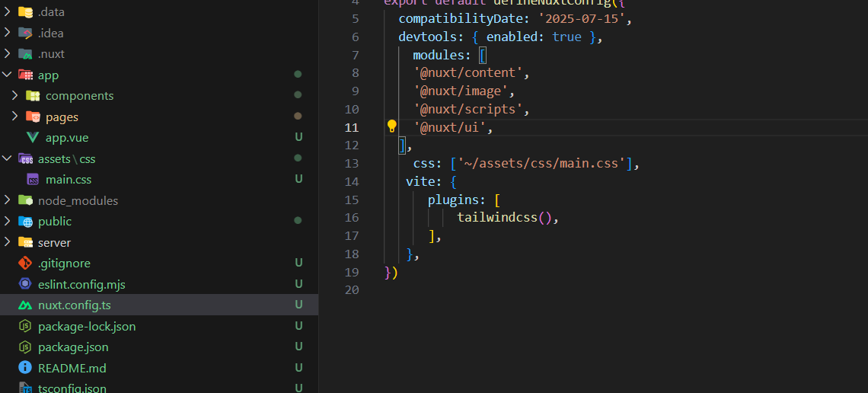Expand the public folder chevron
868x393 pixels.
pyautogui.click(x=7, y=222)
